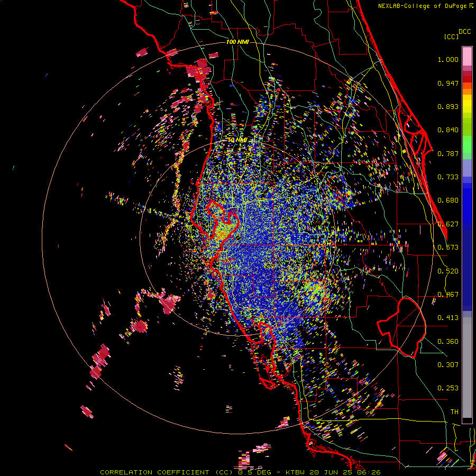Click the 0.947 legend value
476x476 pixels.
tap(448, 83)
